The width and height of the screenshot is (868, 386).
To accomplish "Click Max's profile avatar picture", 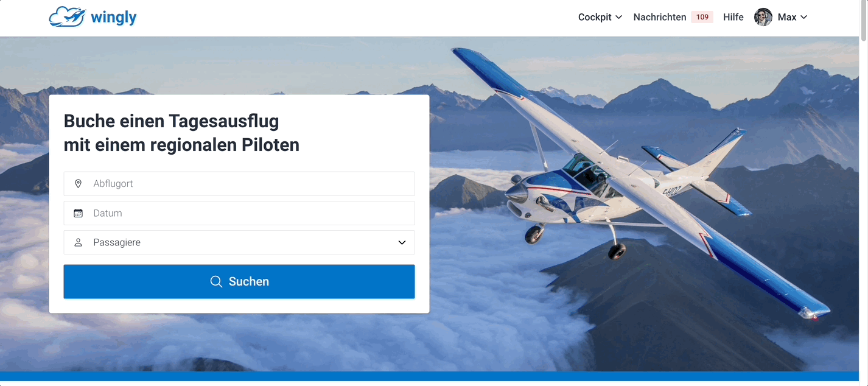I will click(763, 17).
